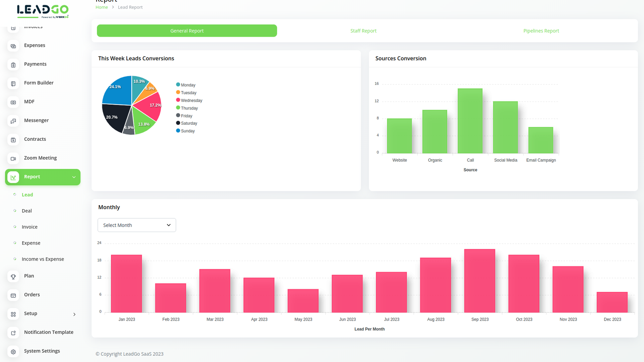Viewport: 644px width, 362px height.
Task: Expand the Setup submenu arrow
Action: (74, 314)
